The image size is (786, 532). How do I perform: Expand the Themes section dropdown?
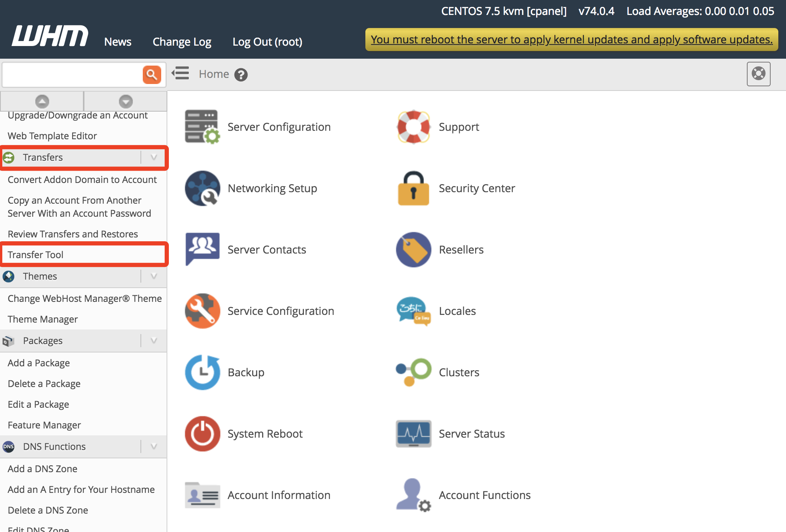click(x=154, y=276)
